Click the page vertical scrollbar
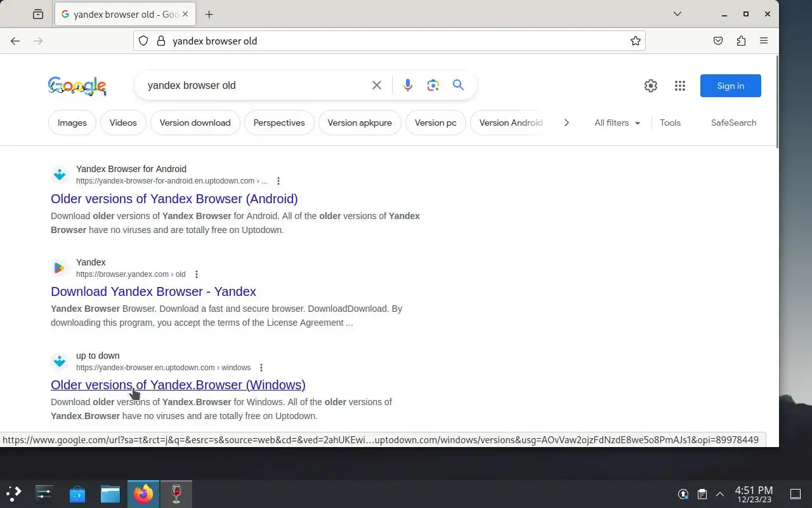The image size is (812, 508). [x=776, y=102]
